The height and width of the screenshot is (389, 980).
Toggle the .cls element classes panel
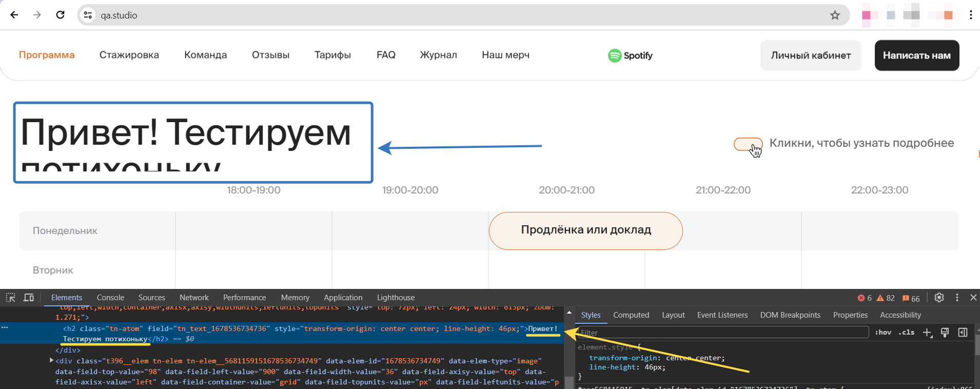click(907, 333)
